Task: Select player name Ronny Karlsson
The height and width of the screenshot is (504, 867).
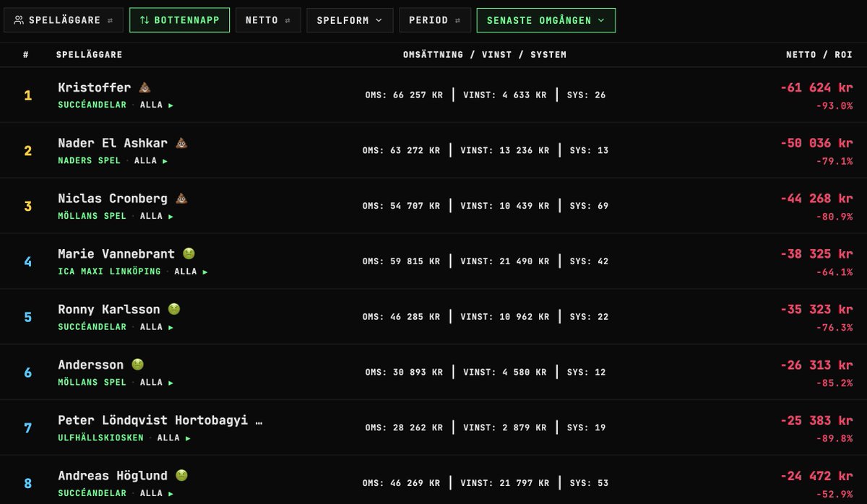Action: [109, 309]
